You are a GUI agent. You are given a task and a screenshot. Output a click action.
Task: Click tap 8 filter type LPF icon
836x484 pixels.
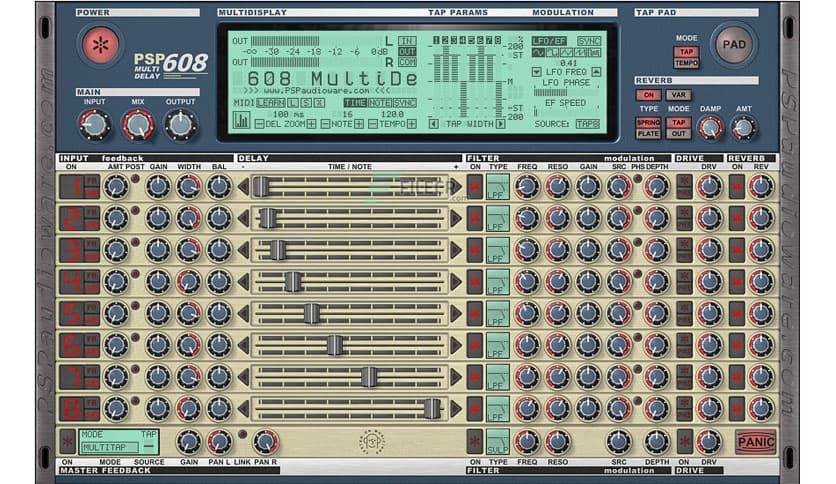tap(497, 409)
